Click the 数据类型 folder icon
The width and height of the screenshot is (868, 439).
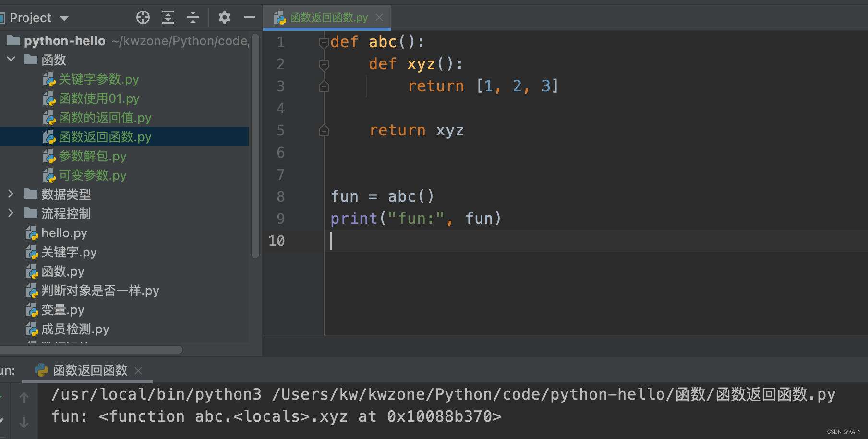click(31, 194)
